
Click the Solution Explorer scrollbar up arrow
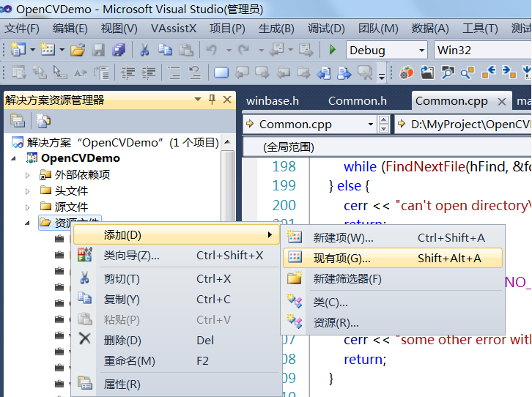pyautogui.click(x=228, y=141)
